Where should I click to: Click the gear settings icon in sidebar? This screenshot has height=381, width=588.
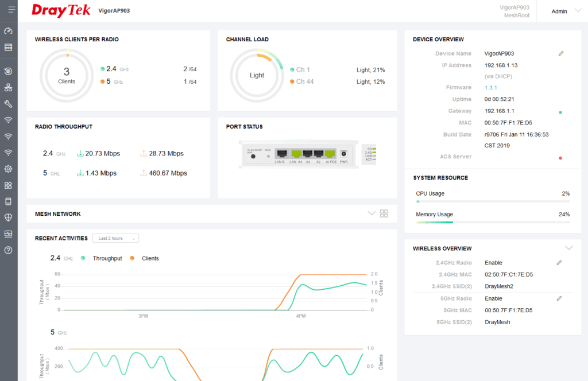click(9, 169)
